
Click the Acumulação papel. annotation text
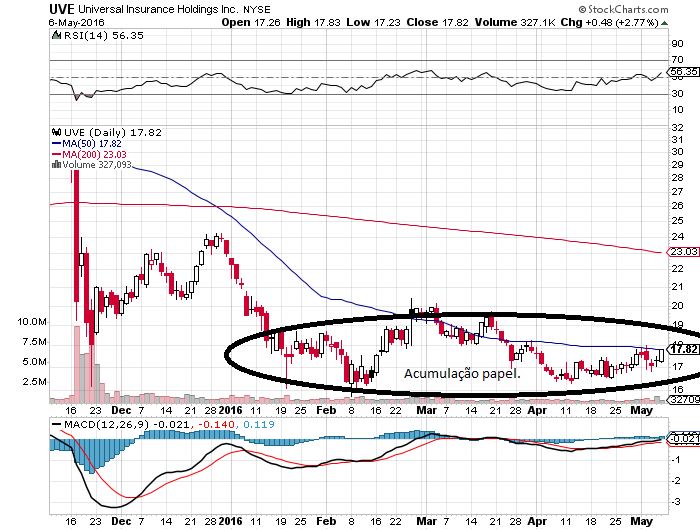(462, 373)
